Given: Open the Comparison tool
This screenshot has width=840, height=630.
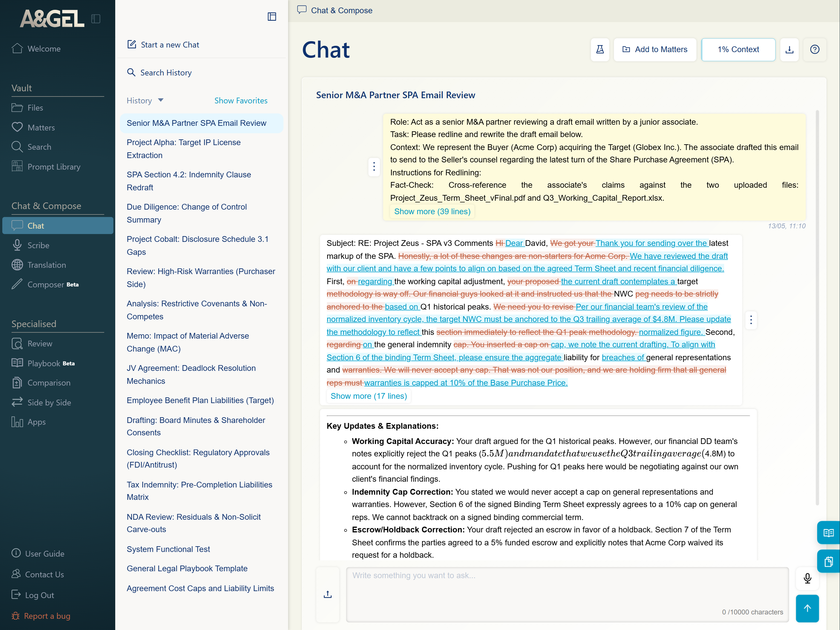Looking at the screenshot, I should [x=41, y=383].
